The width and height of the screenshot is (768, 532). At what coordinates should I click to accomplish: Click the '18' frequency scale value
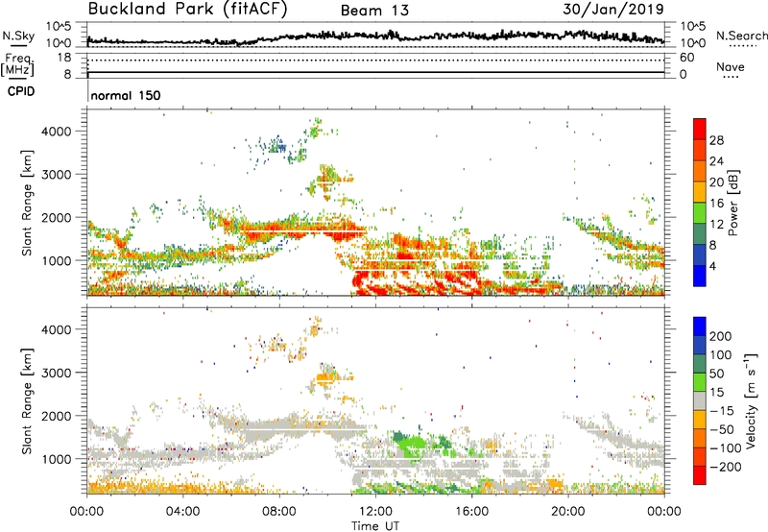tap(64, 58)
